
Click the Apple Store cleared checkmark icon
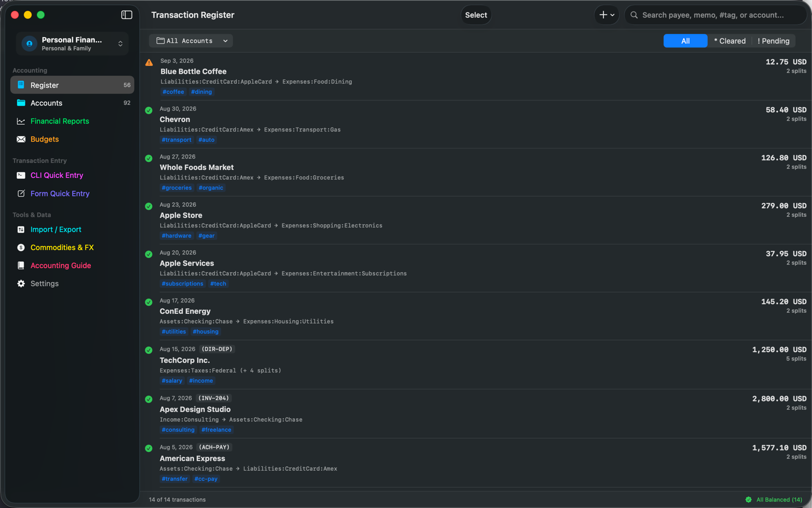coord(148,207)
